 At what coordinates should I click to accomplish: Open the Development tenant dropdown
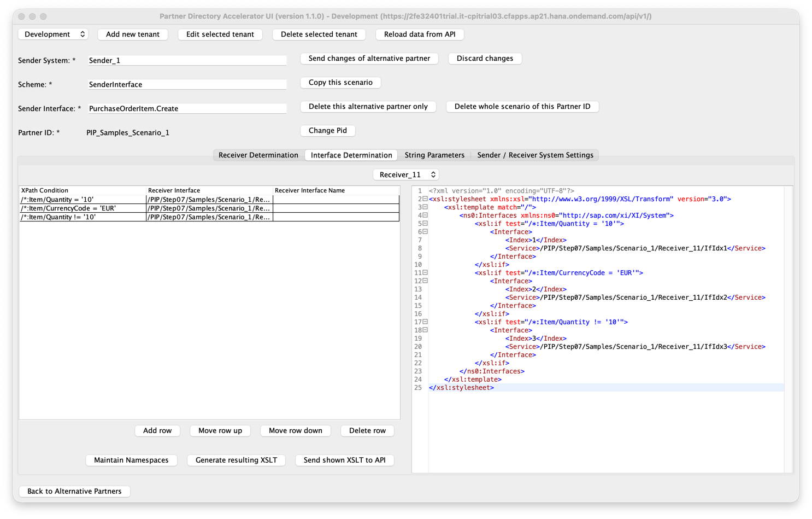[x=53, y=34]
